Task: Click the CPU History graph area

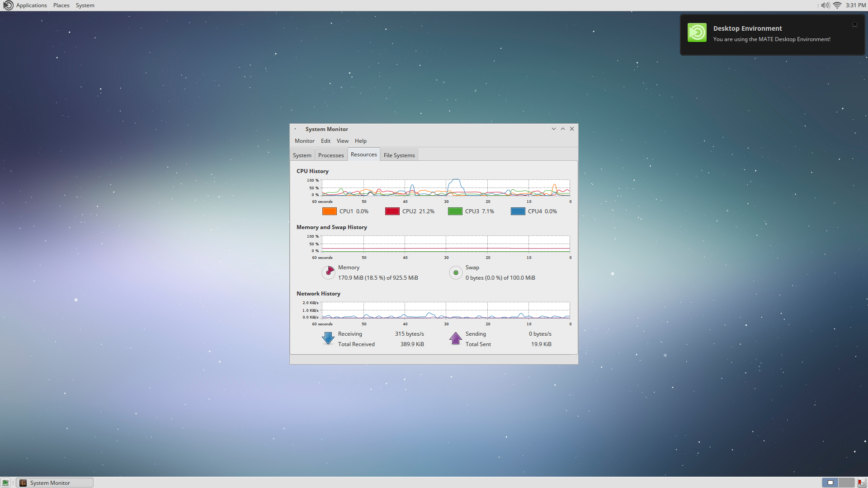Action: (x=446, y=188)
